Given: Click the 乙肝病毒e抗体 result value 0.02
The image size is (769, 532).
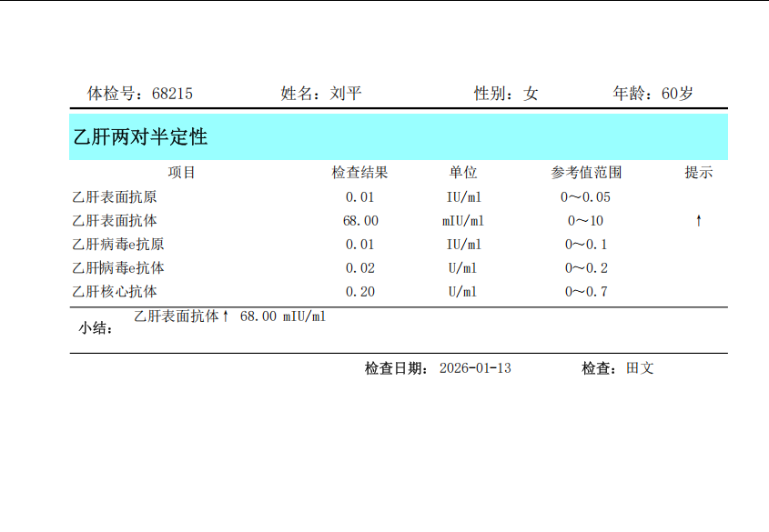Looking at the screenshot, I should pyautogui.click(x=360, y=268).
